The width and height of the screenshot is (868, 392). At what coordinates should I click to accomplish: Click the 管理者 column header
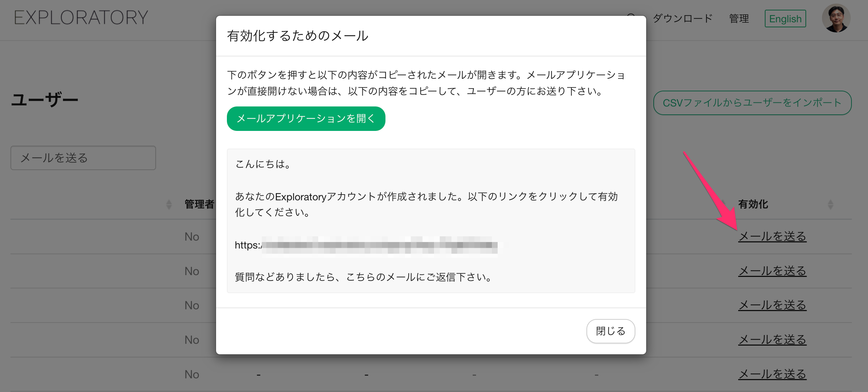click(200, 204)
